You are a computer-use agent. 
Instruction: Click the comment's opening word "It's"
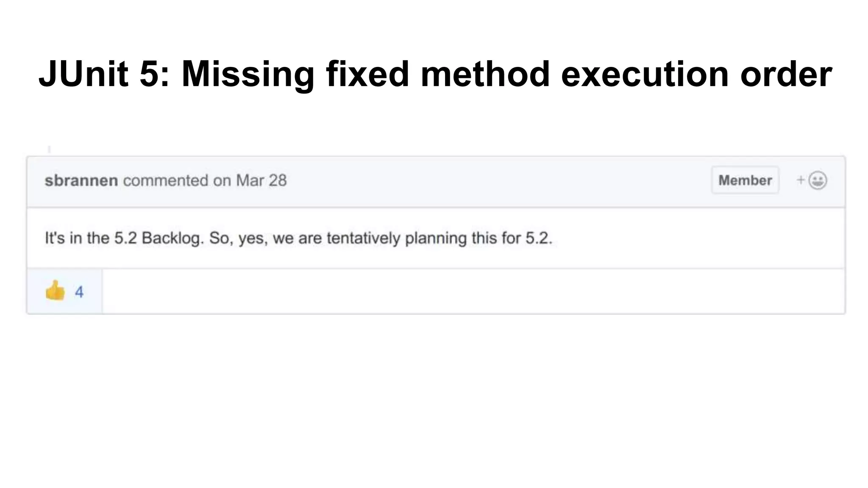[54, 238]
